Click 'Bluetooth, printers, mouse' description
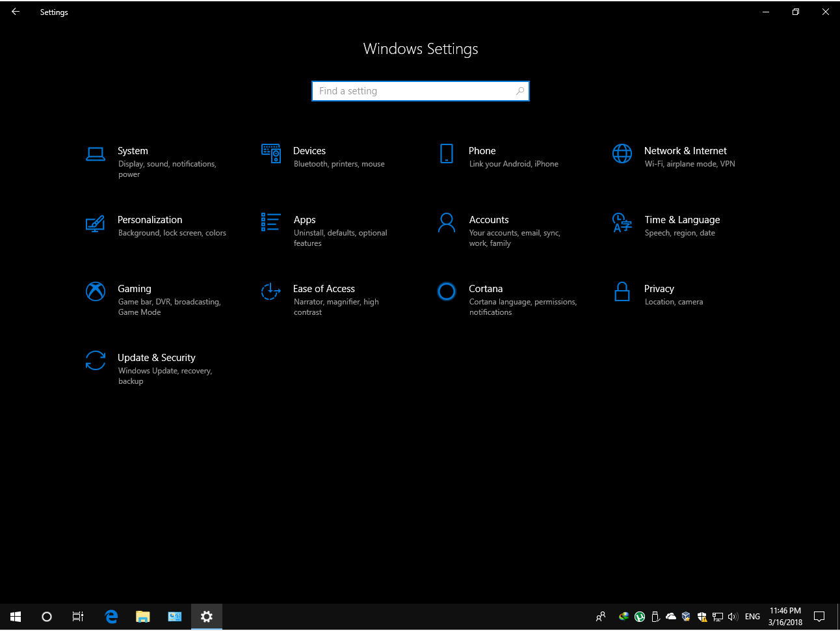Image resolution: width=840 pixels, height=631 pixels. coord(339,164)
